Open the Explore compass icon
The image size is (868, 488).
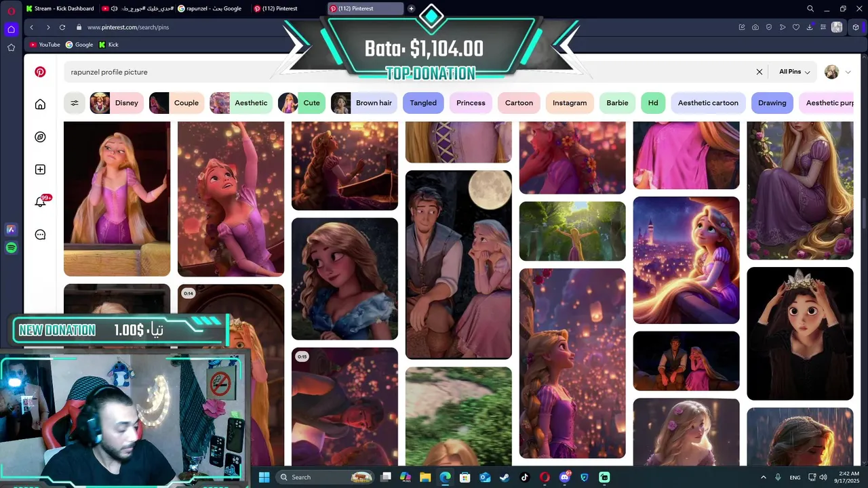[x=40, y=137]
